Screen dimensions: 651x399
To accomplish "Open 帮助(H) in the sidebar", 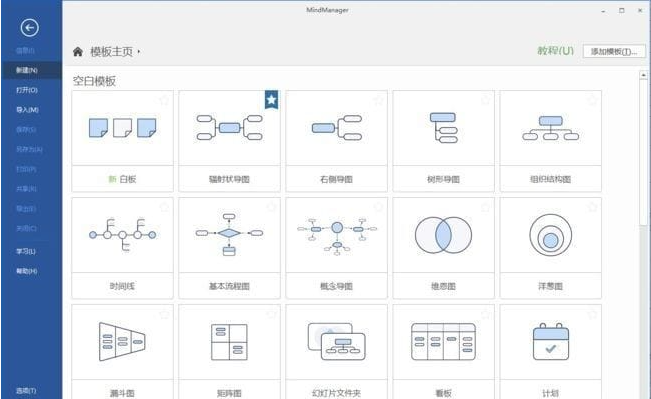I will click(x=27, y=271).
